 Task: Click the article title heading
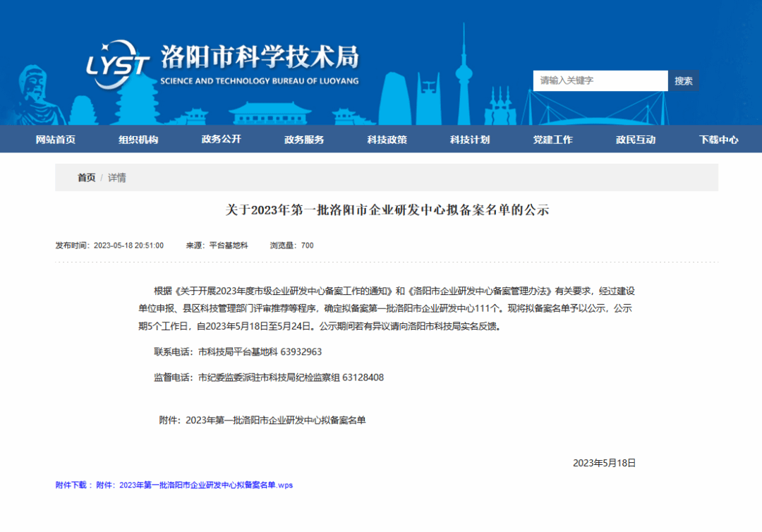click(x=387, y=210)
